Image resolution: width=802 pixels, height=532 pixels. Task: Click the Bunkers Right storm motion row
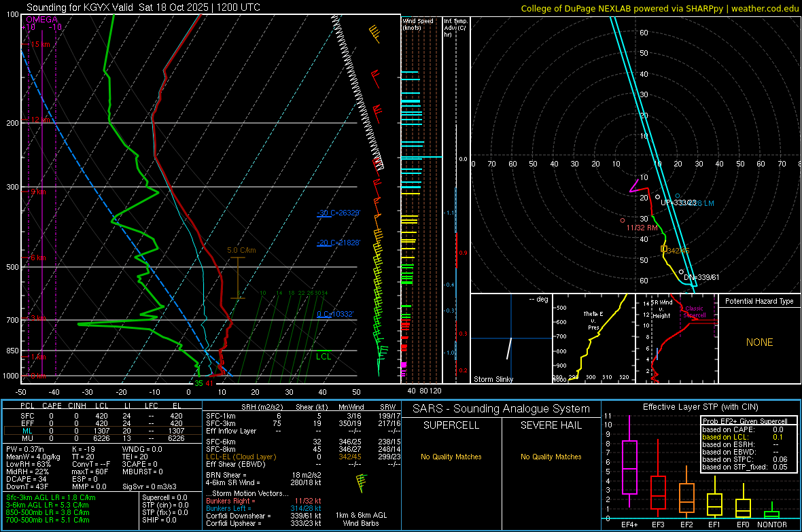(x=264, y=501)
